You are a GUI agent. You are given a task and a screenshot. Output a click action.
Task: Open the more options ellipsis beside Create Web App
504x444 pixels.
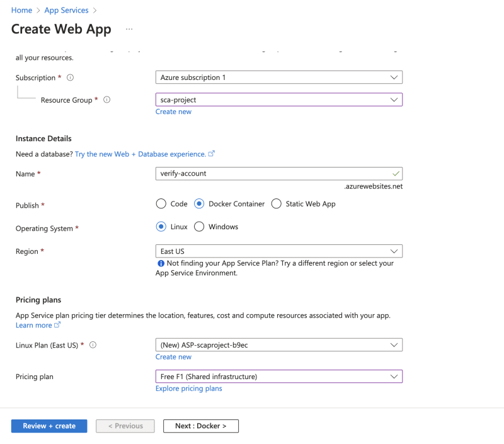point(129,29)
